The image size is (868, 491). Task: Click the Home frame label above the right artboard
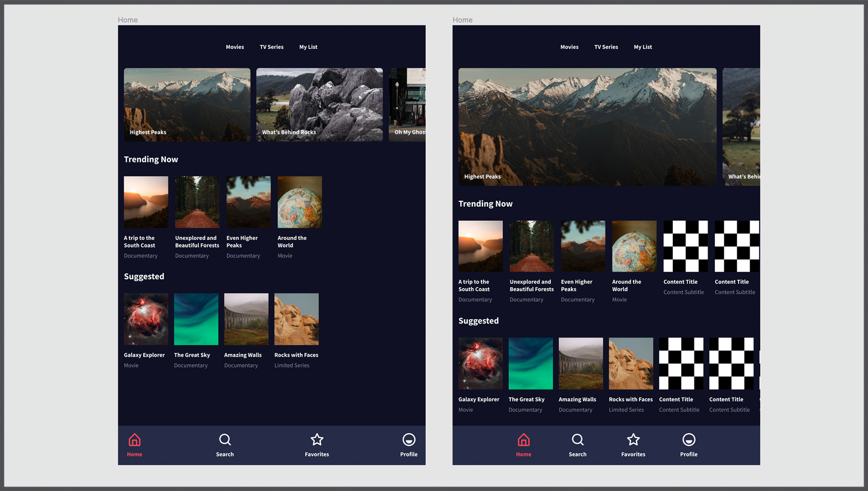pos(462,20)
